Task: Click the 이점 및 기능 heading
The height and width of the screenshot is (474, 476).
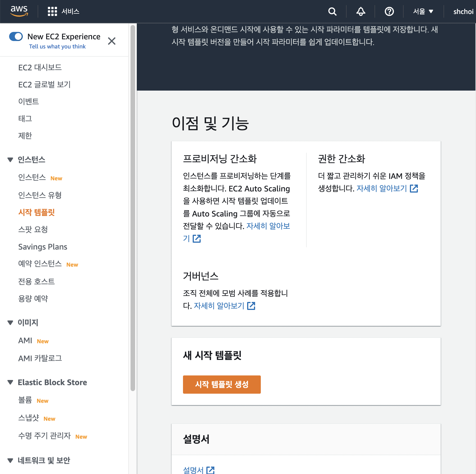Action: (x=210, y=123)
